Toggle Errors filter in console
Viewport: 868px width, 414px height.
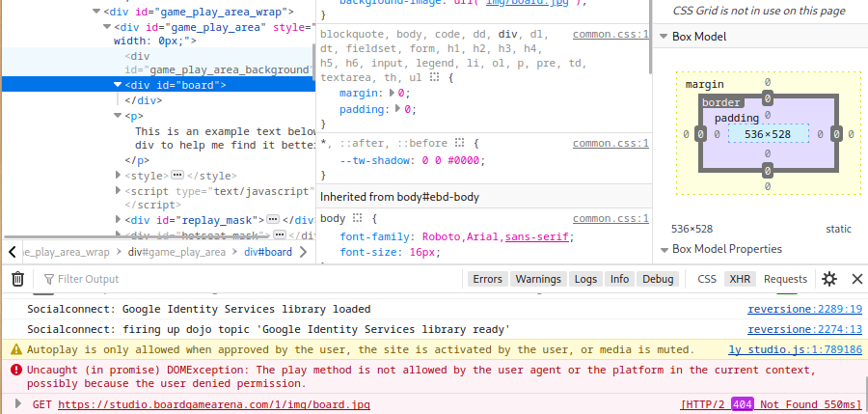[488, 279]
